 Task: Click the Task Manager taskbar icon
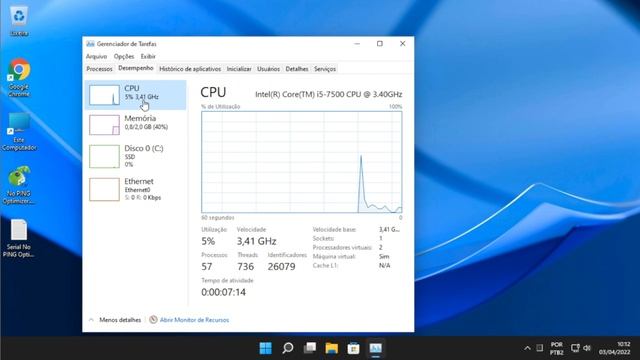pyautogui.click(x=376, y=348)
